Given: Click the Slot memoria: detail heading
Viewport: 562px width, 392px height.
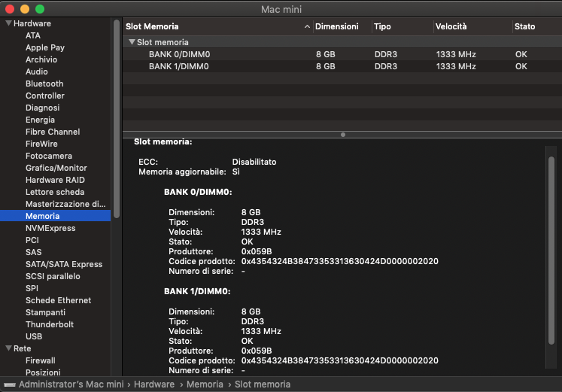Looking at the screenshot, I should click(x=163, y=142).
